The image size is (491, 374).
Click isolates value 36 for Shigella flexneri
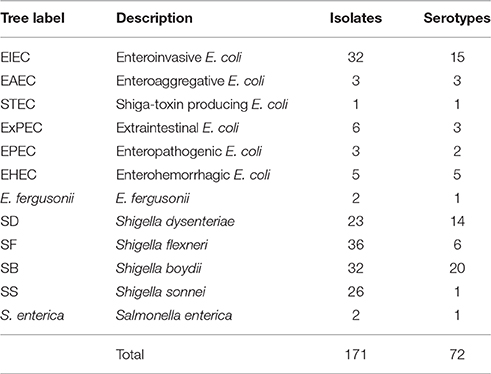click(356, 245)
